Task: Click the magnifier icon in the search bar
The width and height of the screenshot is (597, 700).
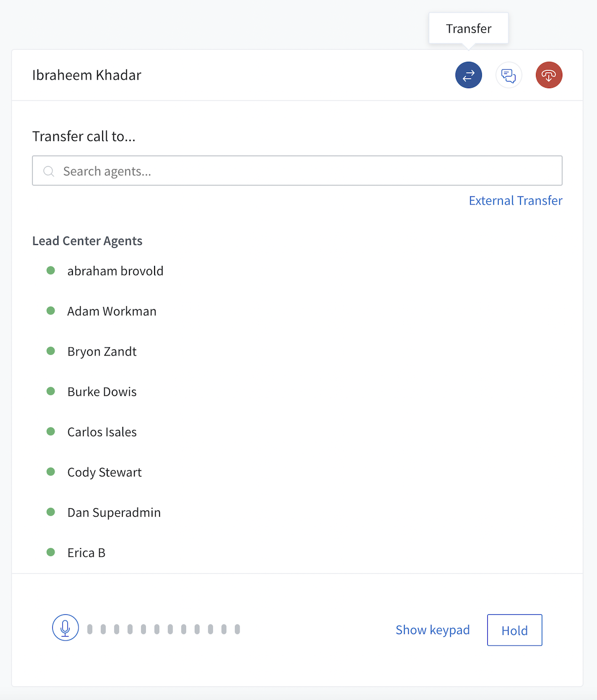Action: [x=49, y=171]
